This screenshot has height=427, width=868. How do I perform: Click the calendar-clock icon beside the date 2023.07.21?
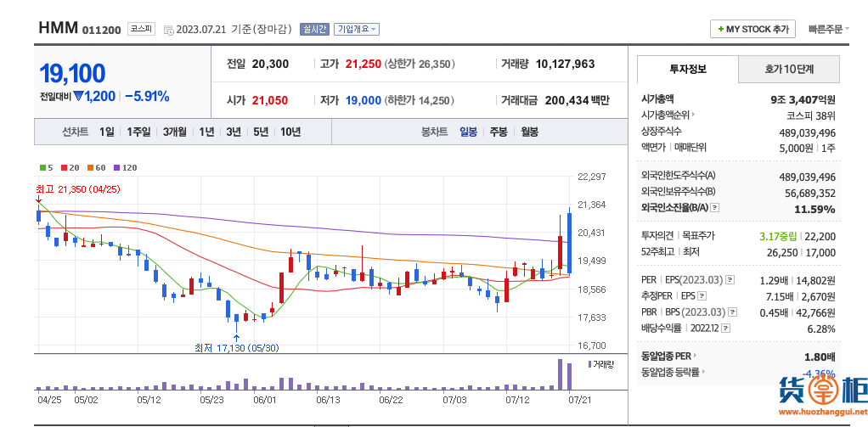(x=169, y=30)
